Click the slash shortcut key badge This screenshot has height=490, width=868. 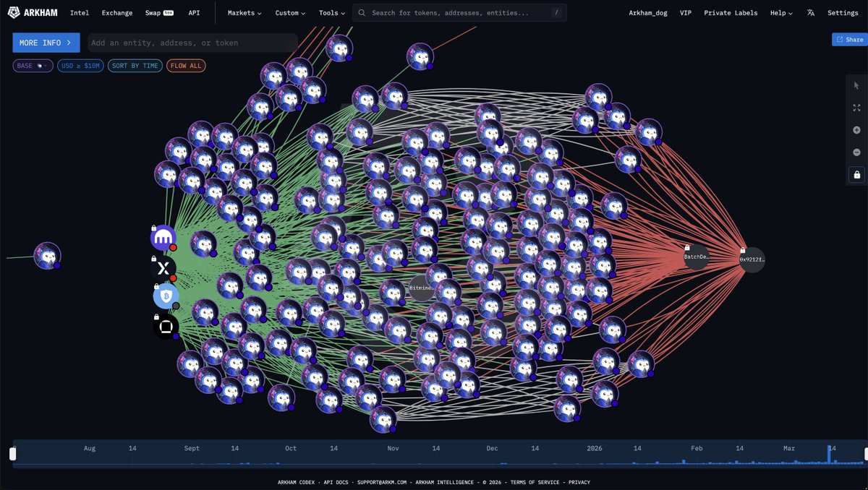coord(556,13)
